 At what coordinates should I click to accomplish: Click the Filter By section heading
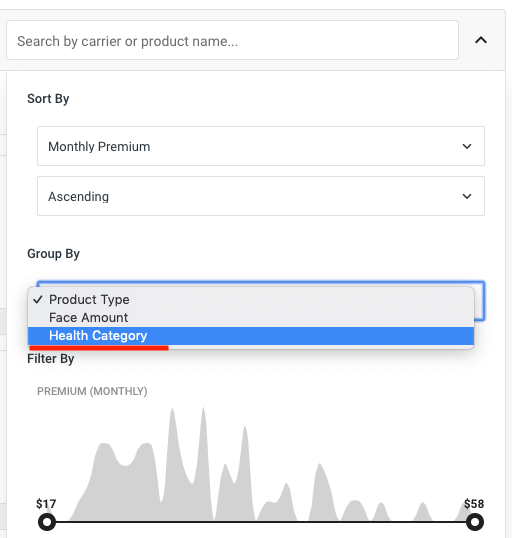click(x=50, y=359)
